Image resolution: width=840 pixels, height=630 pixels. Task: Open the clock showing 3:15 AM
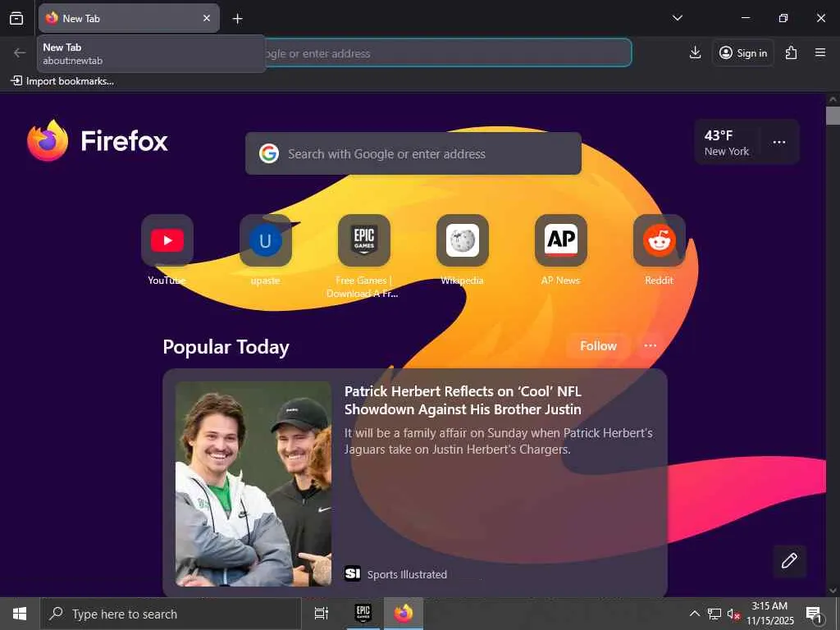(769, 614)
